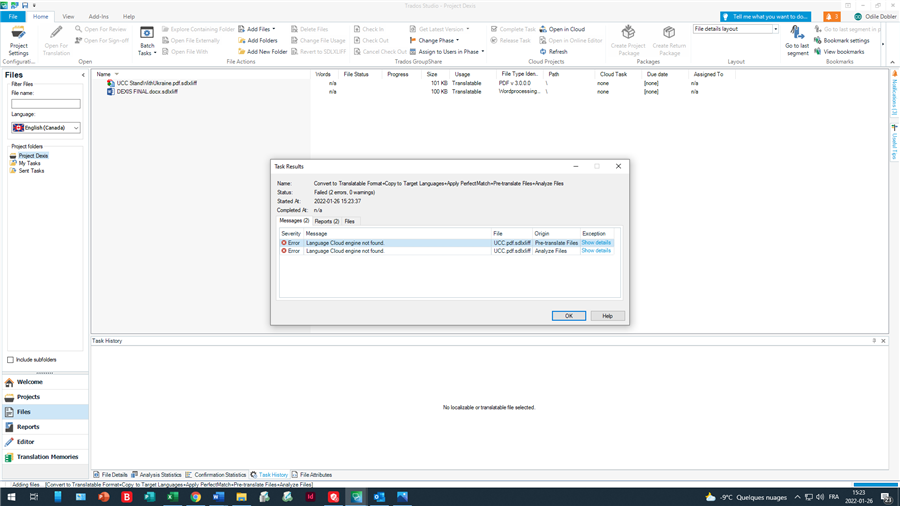
Task: Click the Add Folders button
Action: click(x=258, y=41)
